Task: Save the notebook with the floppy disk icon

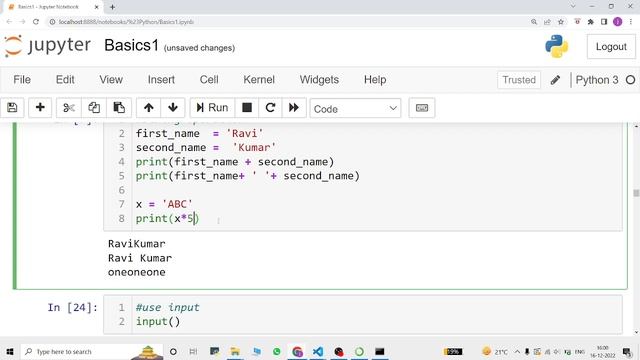Action: pos(12,108)
